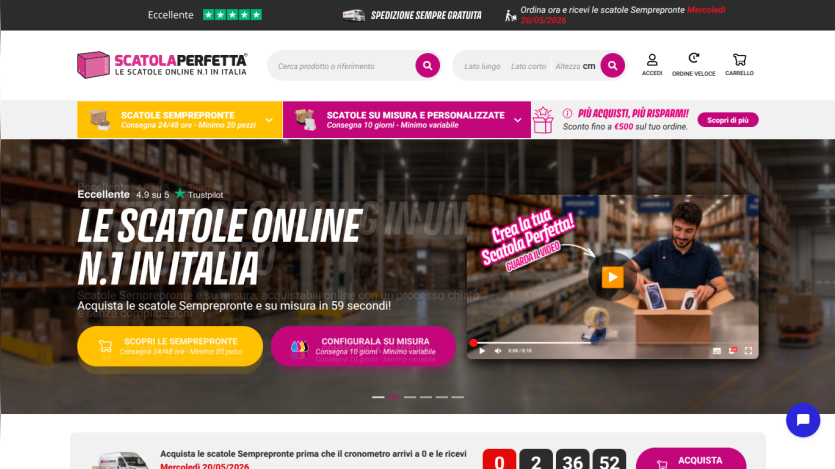Open the chat bubble widget
The width and height of the screenshot is (835, 469).
(x=803, y=420)
